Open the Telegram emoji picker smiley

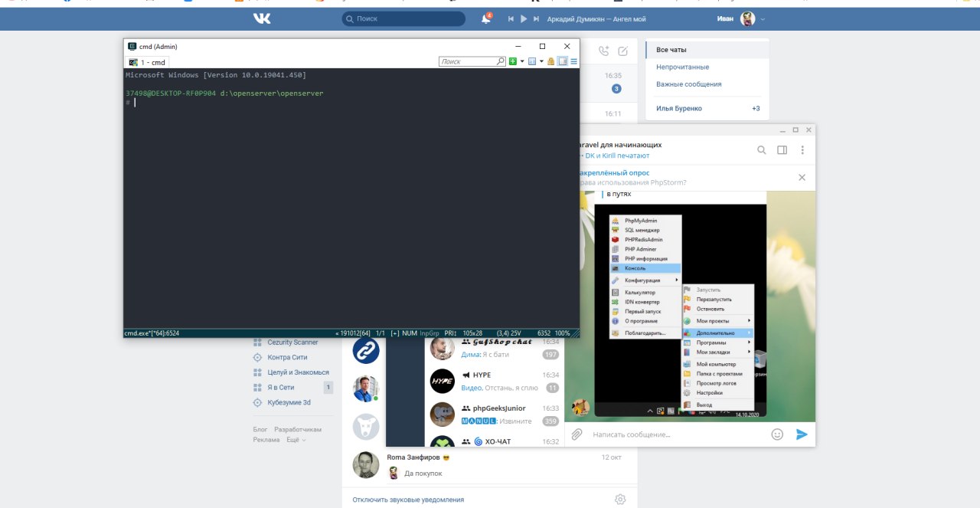tap(777, 434)
